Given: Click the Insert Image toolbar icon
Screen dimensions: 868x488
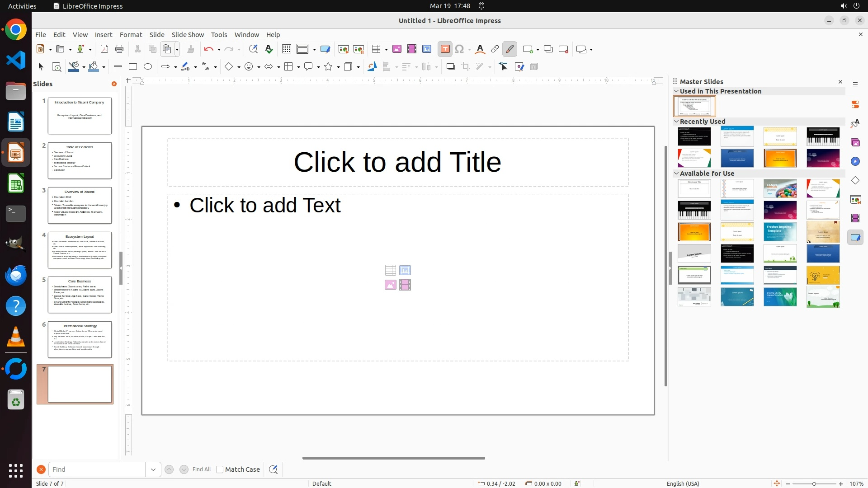Looking at the screenshot, I should (397, 49).
